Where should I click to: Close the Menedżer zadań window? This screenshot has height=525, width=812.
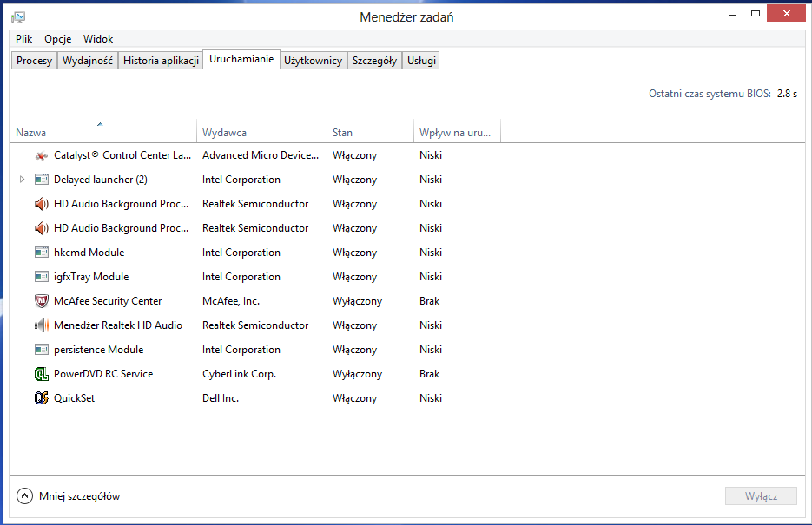(786, 13)
